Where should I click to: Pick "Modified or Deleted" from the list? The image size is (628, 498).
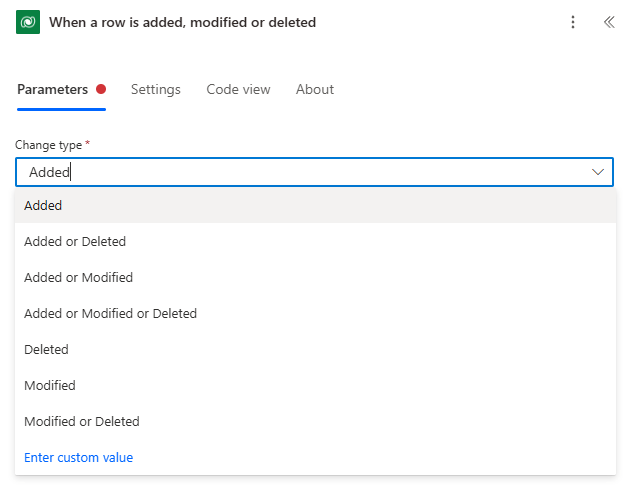(82, 421)
